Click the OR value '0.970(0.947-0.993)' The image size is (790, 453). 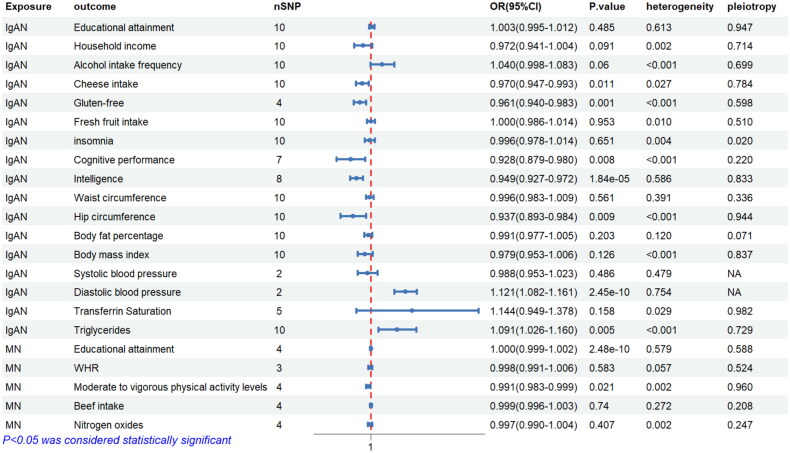coord(534,84)
